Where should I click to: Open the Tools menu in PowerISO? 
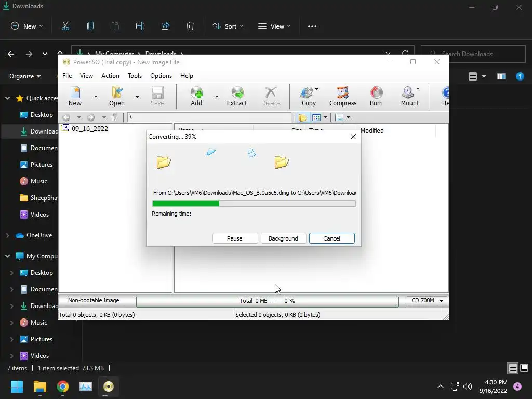135,76
